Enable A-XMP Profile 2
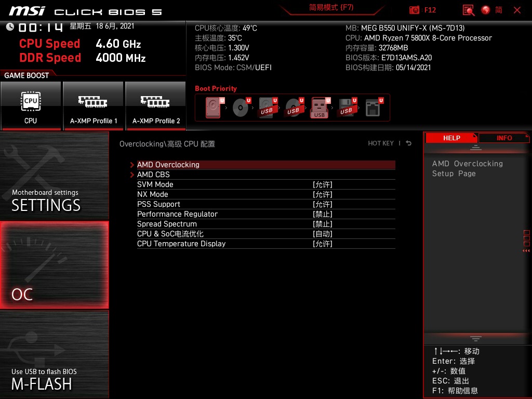Screen dimensions: 532x399 (x=156, y=105)
